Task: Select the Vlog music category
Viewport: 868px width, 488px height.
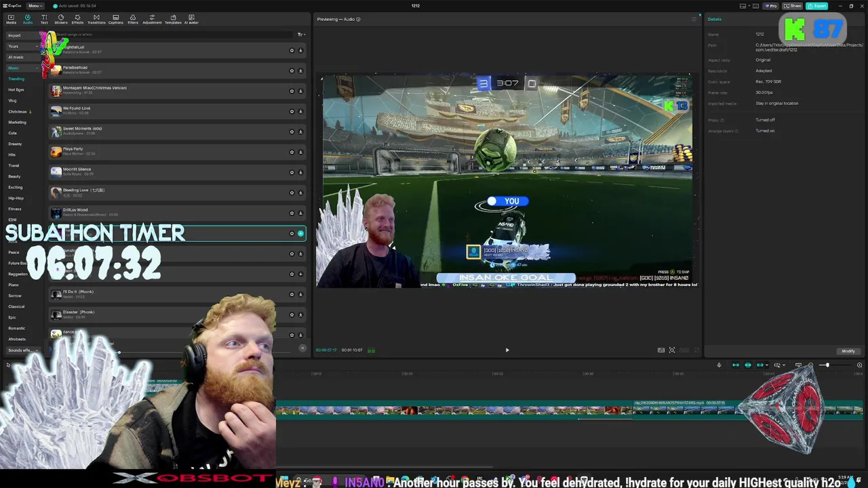Action: pyautogui.click(x=12, y=100)
